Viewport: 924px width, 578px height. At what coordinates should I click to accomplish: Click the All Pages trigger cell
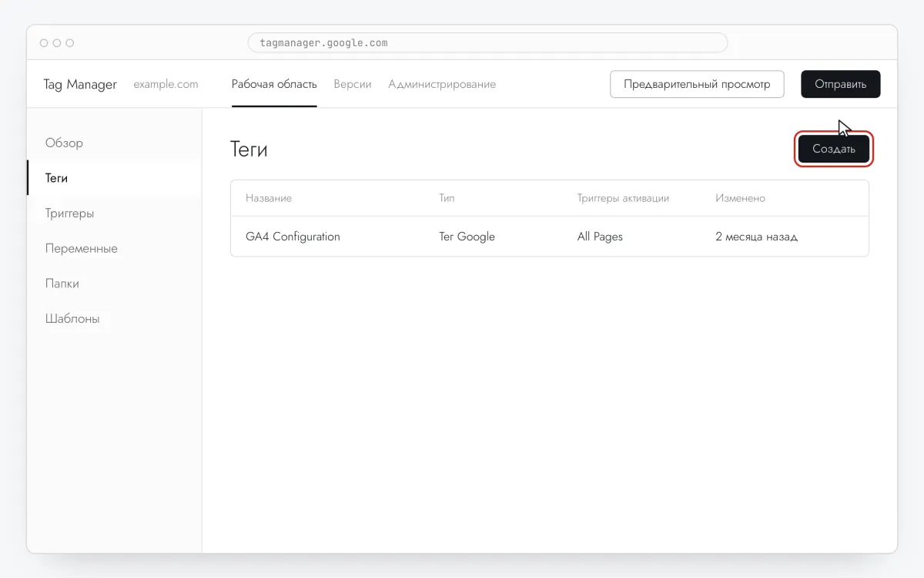tap(600, 237)
